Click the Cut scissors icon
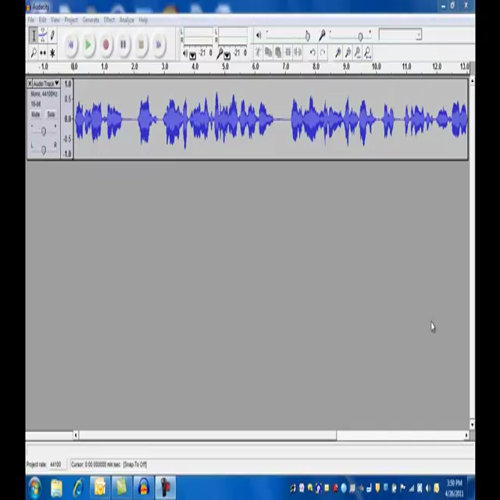This screenshot has width=500, height=500. pos(258,52)
